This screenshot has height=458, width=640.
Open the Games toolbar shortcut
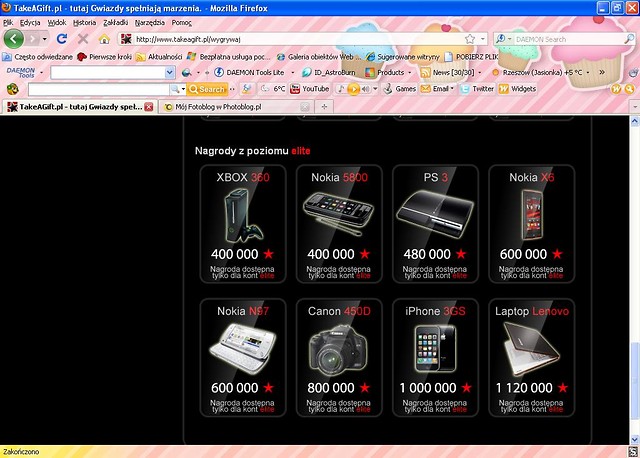pyautogui.click(x=400, y=89)
